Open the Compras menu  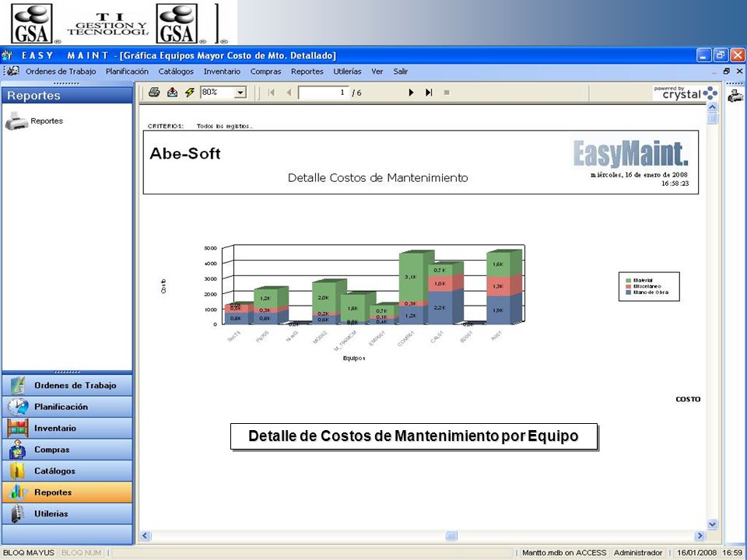pos(266,72)
